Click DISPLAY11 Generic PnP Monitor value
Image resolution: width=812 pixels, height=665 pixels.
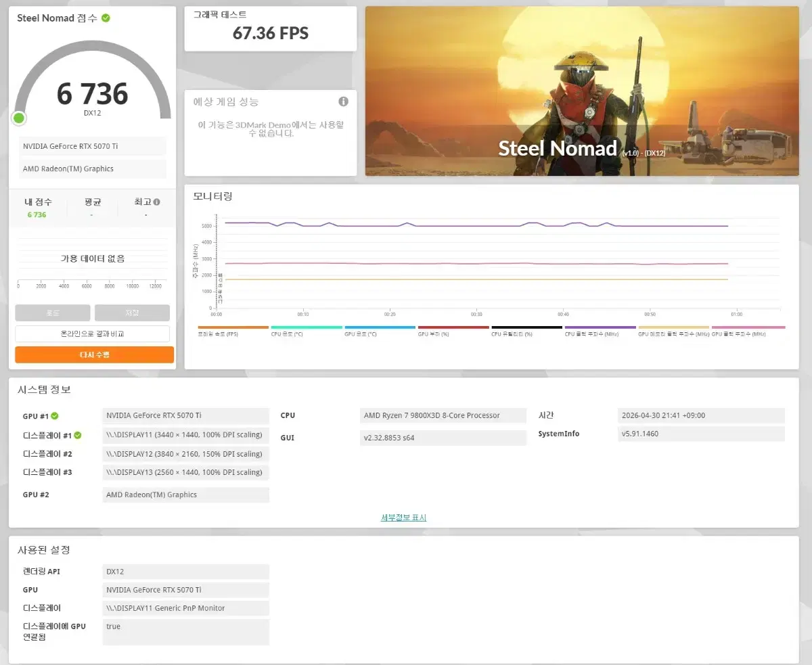(x=186, y=608)
